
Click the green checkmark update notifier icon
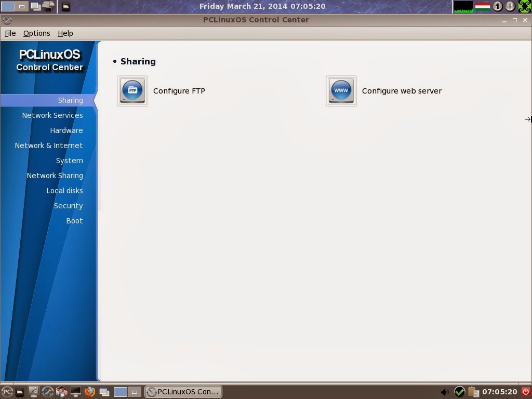(x=459, y=392)
